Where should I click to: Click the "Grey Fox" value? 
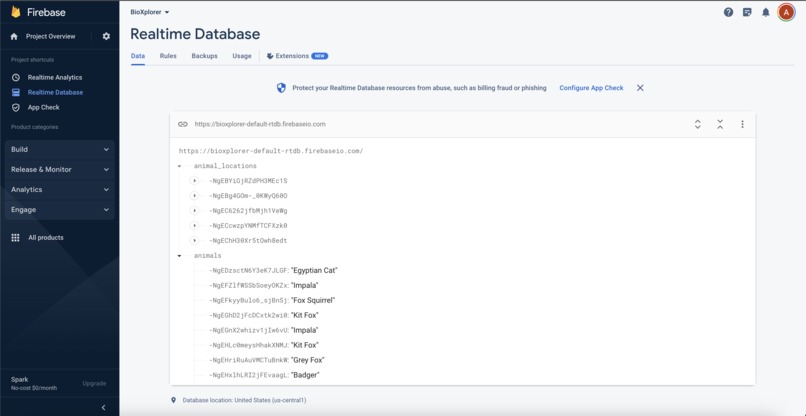307,360
